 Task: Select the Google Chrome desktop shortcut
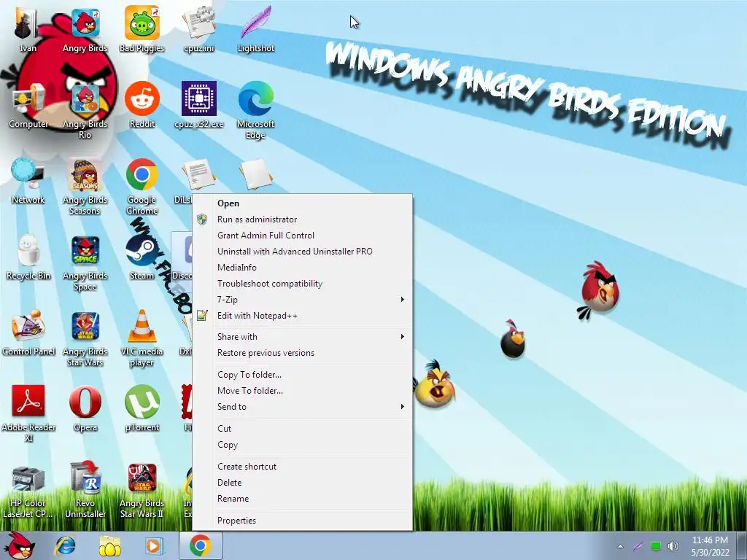(x=142, y=187)
